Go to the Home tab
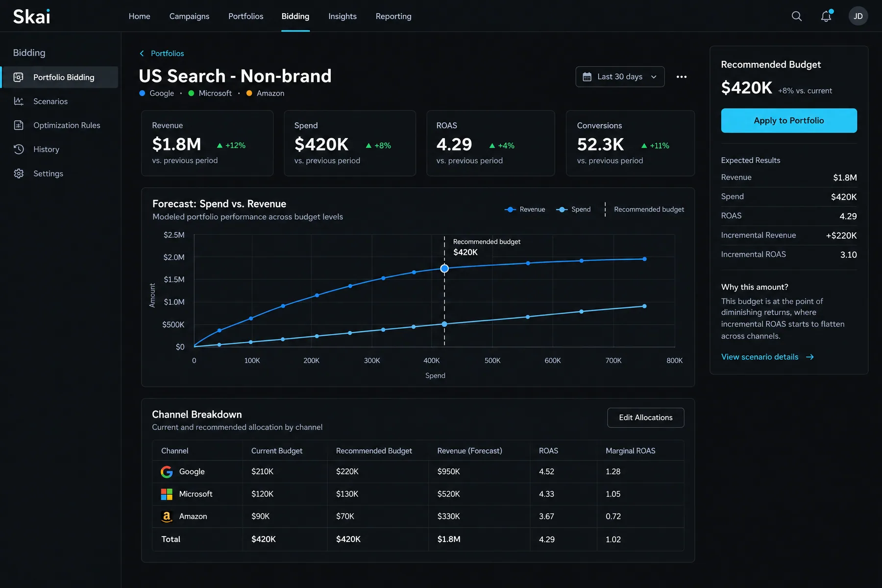 (139, 16)
